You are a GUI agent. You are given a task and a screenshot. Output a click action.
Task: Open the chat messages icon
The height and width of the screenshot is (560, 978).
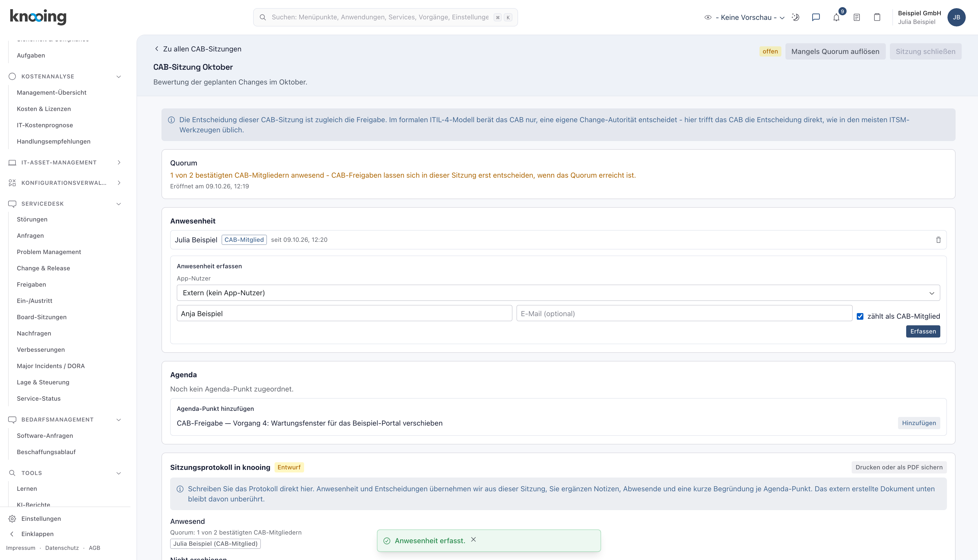click(816, 17)
